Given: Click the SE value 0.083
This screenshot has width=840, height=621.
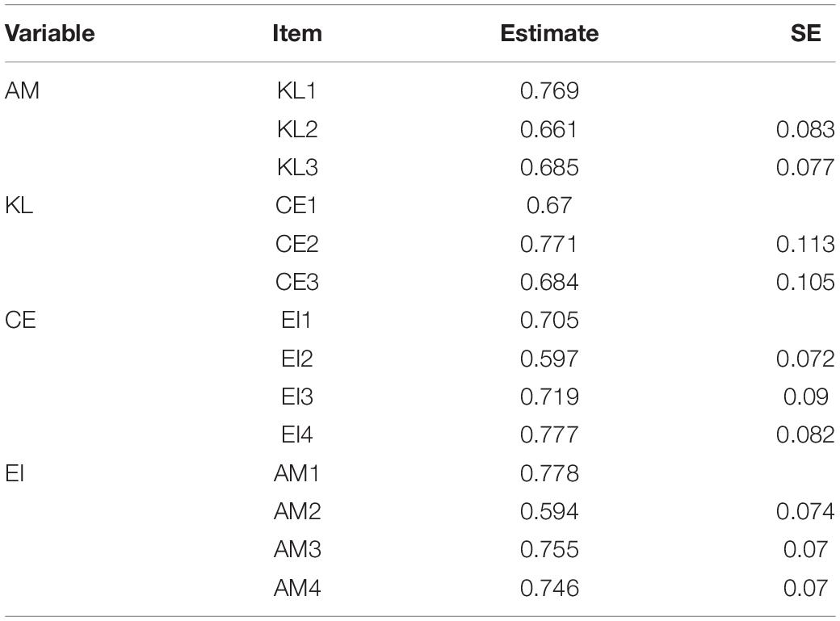Looking at the screenshot, I should (x=805, y=128).
